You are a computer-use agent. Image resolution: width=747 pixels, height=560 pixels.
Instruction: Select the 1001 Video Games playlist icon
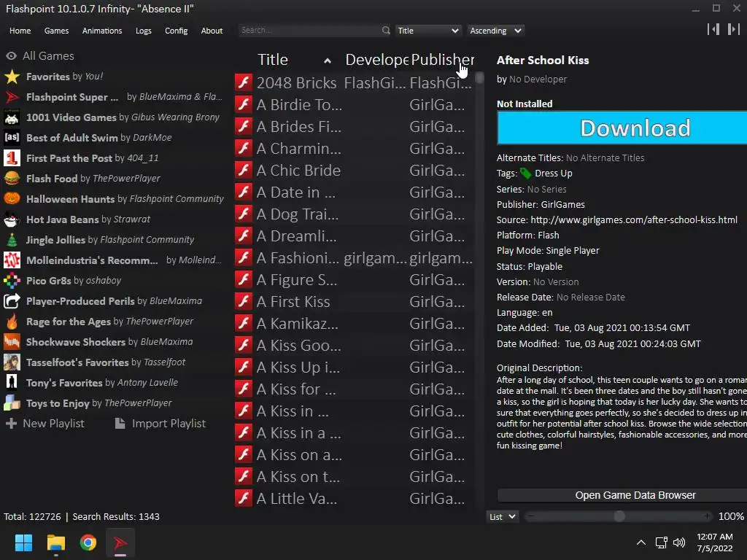pyautogui.click(x=12, y=117)
